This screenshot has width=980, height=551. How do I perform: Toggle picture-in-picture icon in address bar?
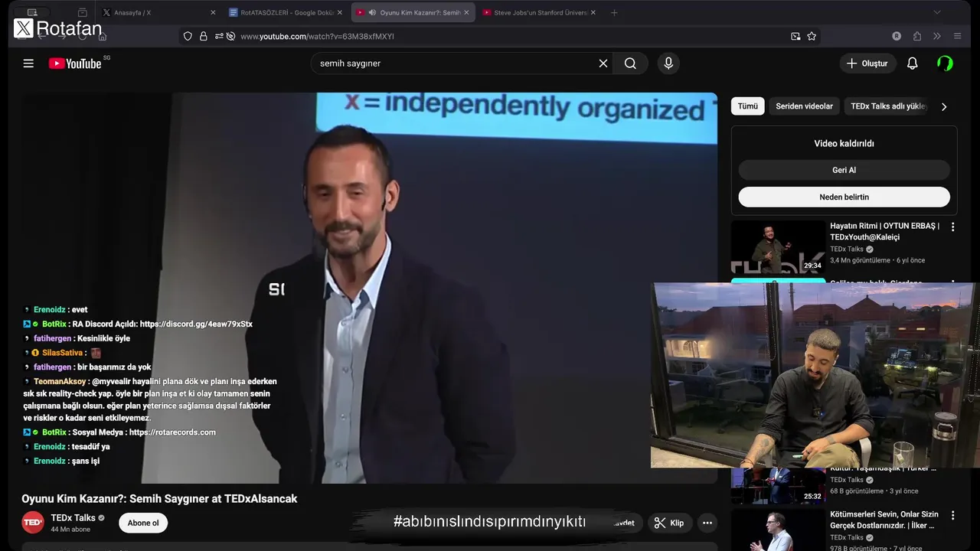pyautogui.click(x=795, y=36)
